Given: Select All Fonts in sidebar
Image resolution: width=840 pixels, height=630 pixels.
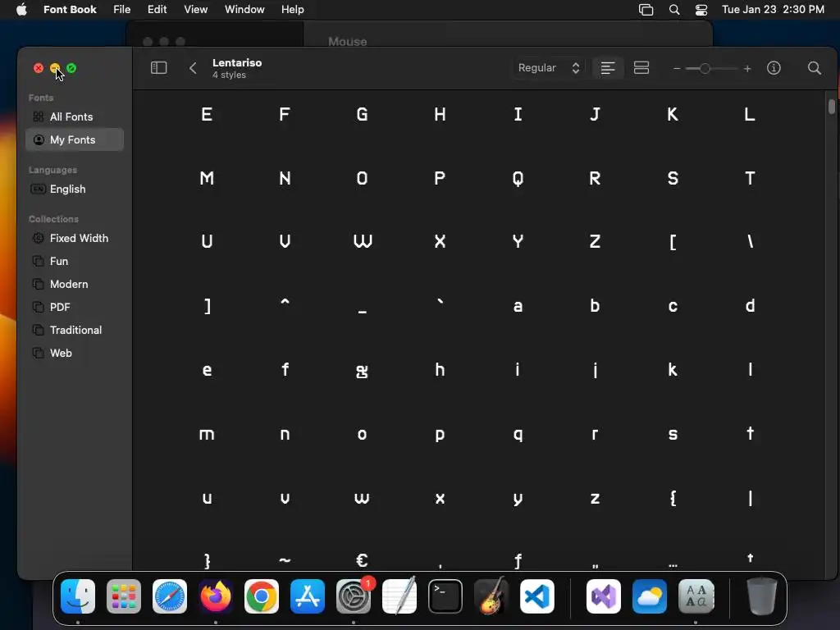Looking at the screenshot, I should [x=75, y=116].
